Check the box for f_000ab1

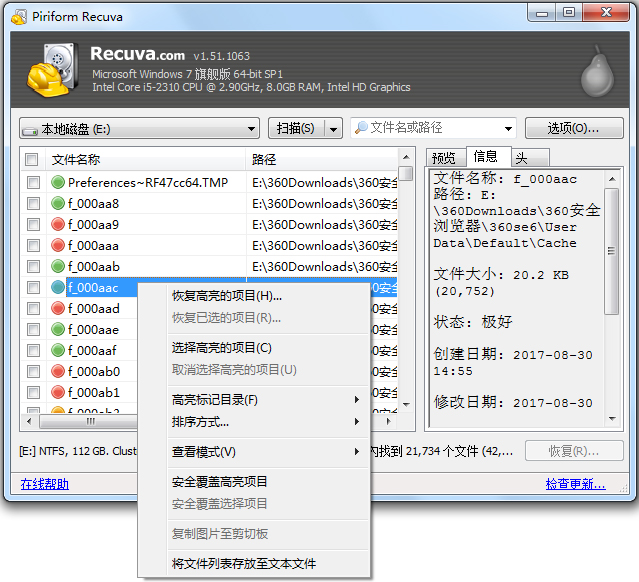33,392
